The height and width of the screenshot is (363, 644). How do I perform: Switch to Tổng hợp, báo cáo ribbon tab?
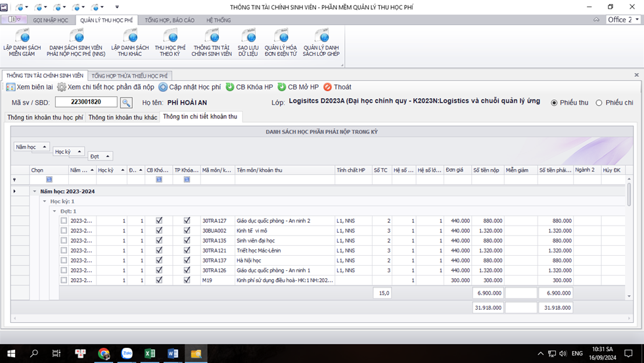(170, 20)
